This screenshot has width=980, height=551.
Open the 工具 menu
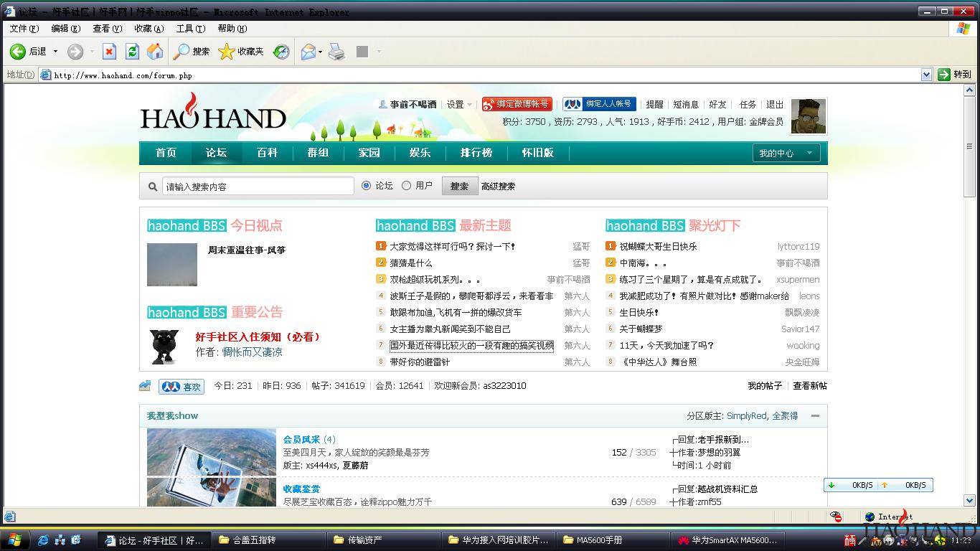[191, 29]
